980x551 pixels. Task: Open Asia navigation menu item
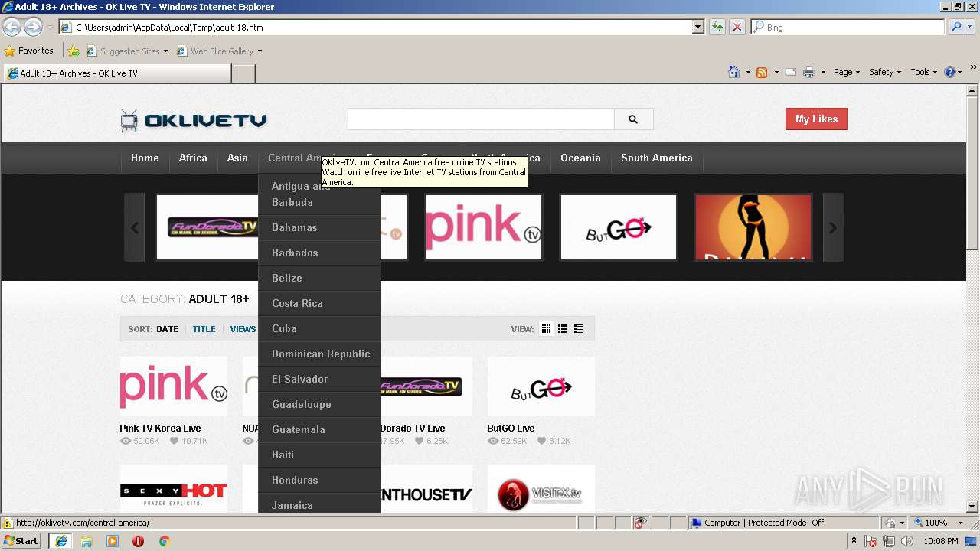237,158
